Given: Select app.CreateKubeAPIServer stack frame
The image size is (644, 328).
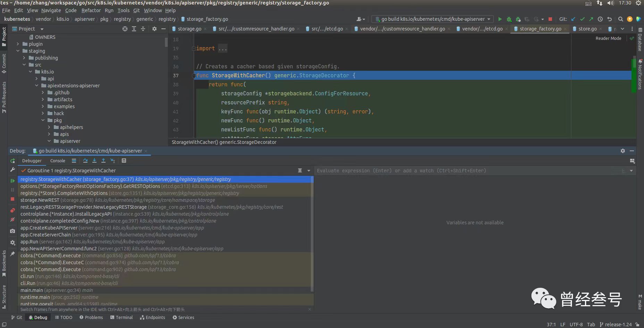Looking at the screenshot, I should pyautogui.click(x=166, y=228).
